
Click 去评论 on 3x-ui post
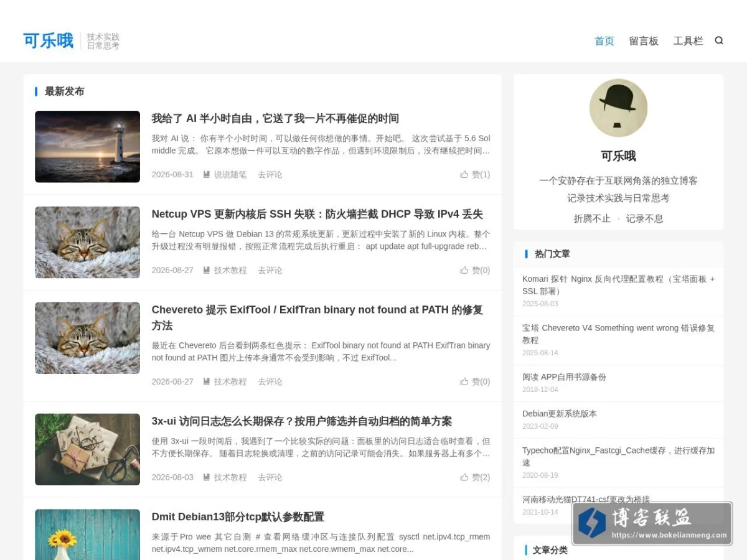point(270,478)
